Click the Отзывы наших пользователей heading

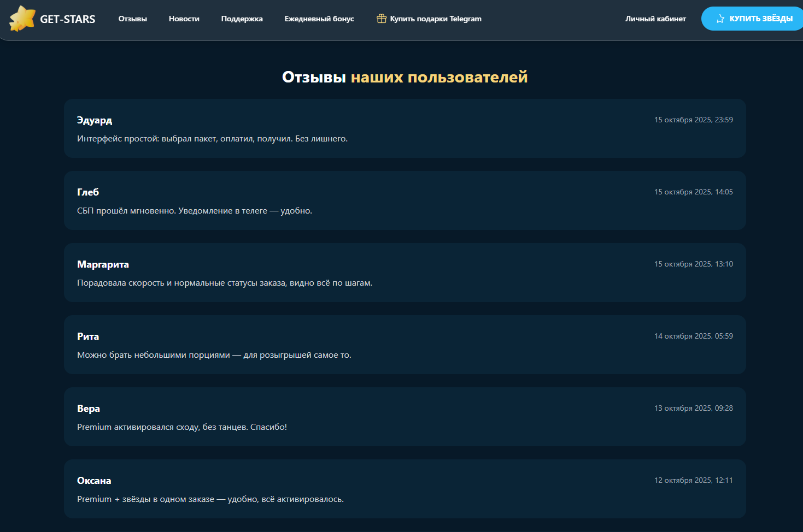405,77
